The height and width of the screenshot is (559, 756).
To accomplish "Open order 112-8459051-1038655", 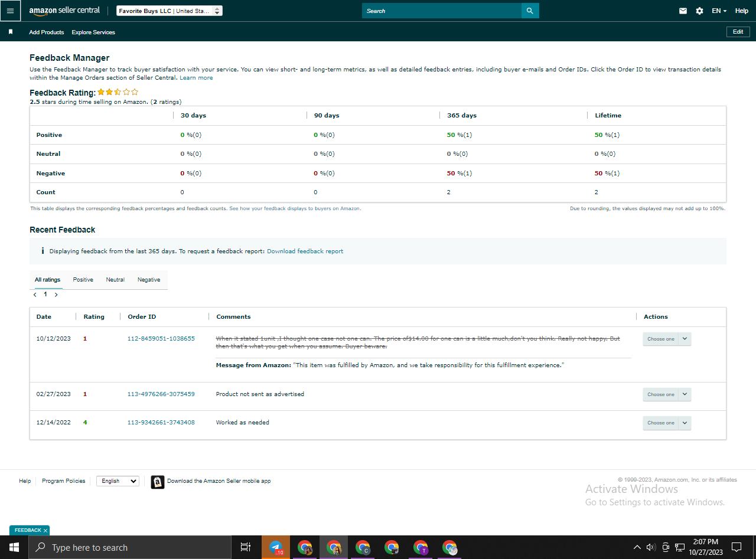I will [161, 339].
